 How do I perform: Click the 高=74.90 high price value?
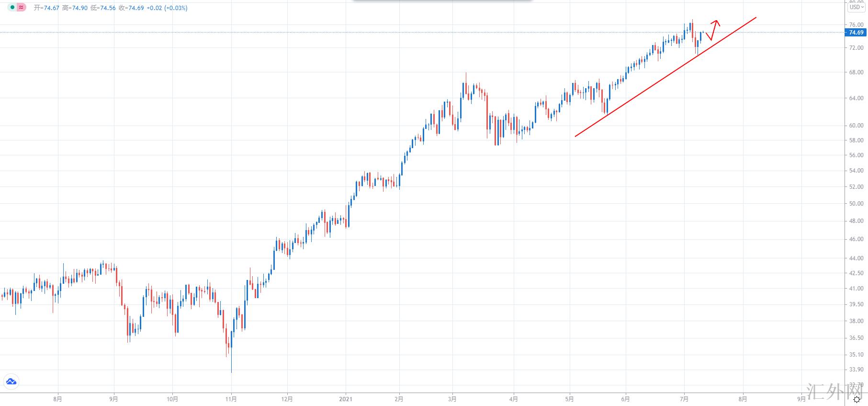[75, 8]
